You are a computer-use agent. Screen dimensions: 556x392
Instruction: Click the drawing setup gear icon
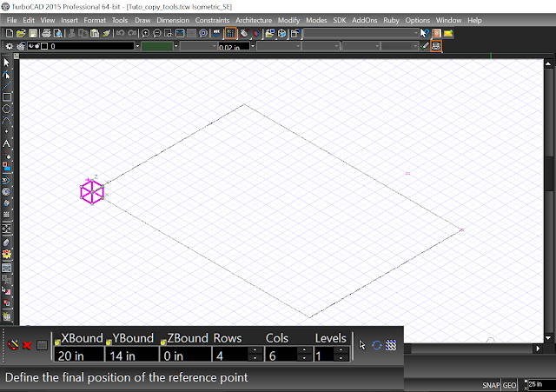click(x=10, y=46)
